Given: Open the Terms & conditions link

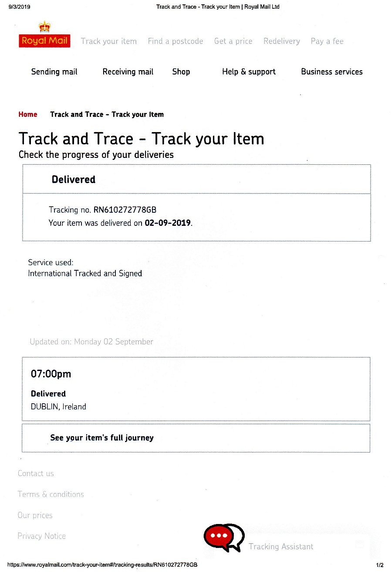Looking at the screenshot, I should coord(51,494).
